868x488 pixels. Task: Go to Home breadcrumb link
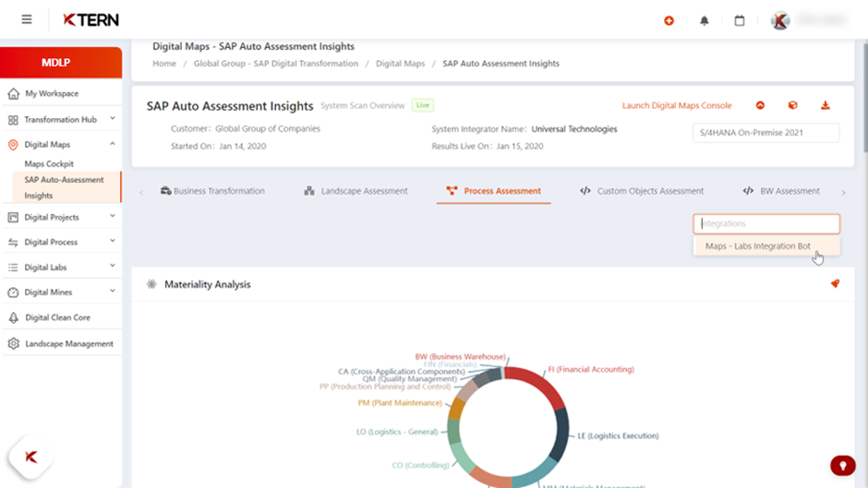tap(164, 64)
